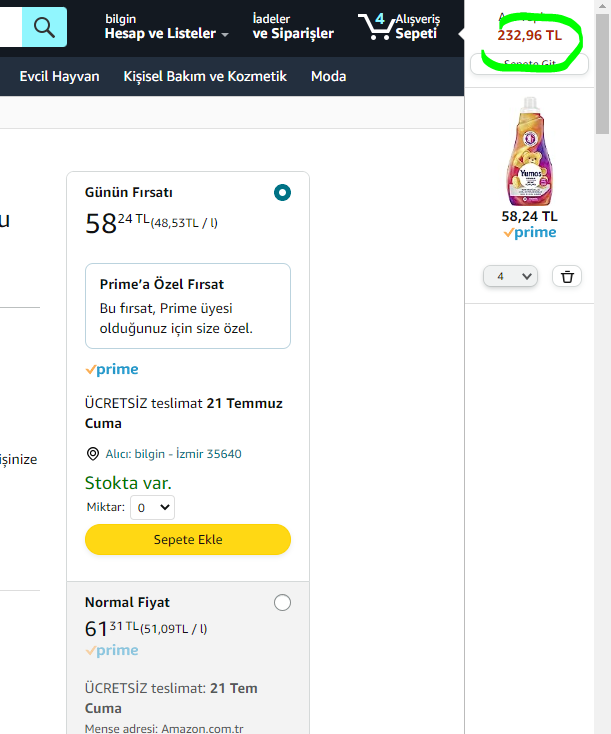Viewport: 611px width, 734px height.
Task: Open the Evcil Hayvan category
Action: [59, 76]
